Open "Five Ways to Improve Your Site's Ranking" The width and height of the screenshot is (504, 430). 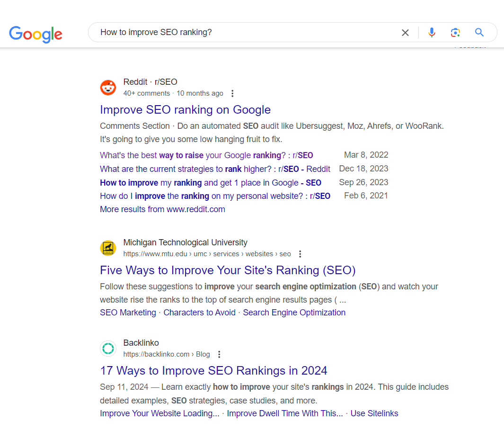click(x=228, y=270)
